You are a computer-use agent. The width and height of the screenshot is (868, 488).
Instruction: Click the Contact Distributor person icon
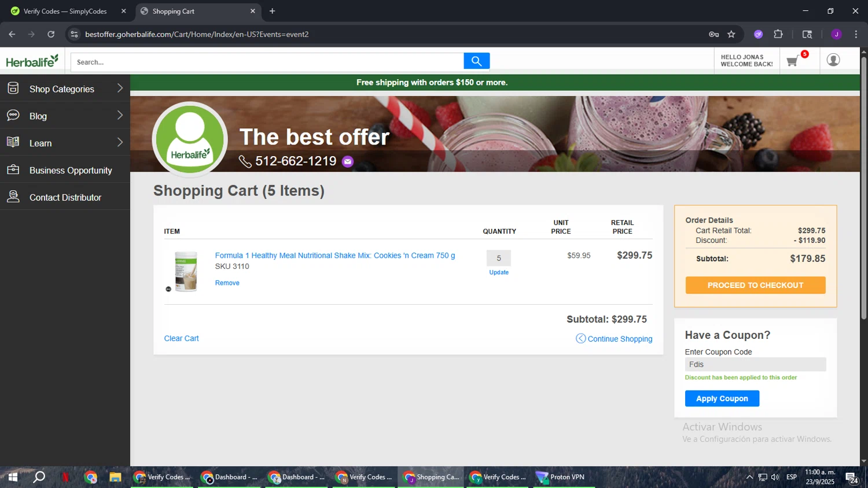coord(13,197)
